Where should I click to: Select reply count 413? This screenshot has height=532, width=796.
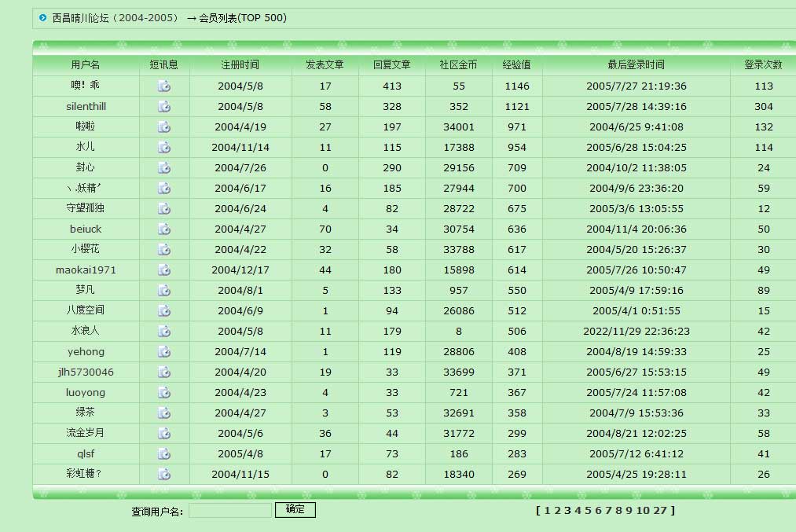coord(392,86)
